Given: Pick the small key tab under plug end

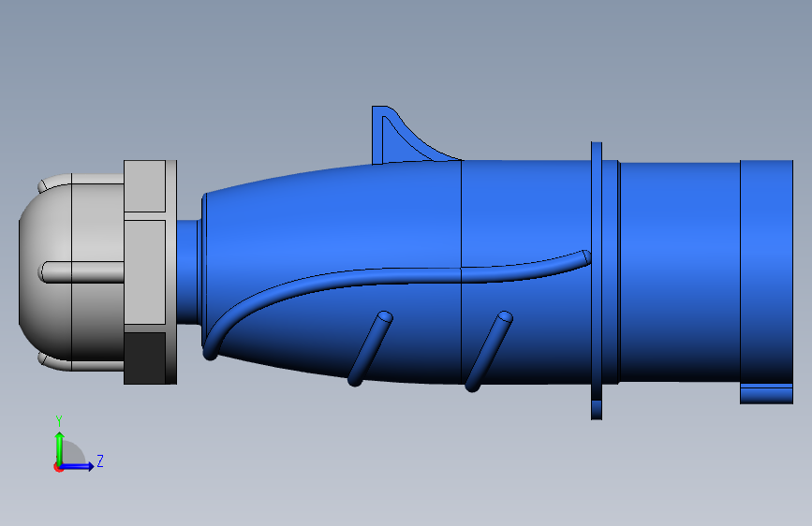Looking at the screenshot, I should click(x=766, y=394).
